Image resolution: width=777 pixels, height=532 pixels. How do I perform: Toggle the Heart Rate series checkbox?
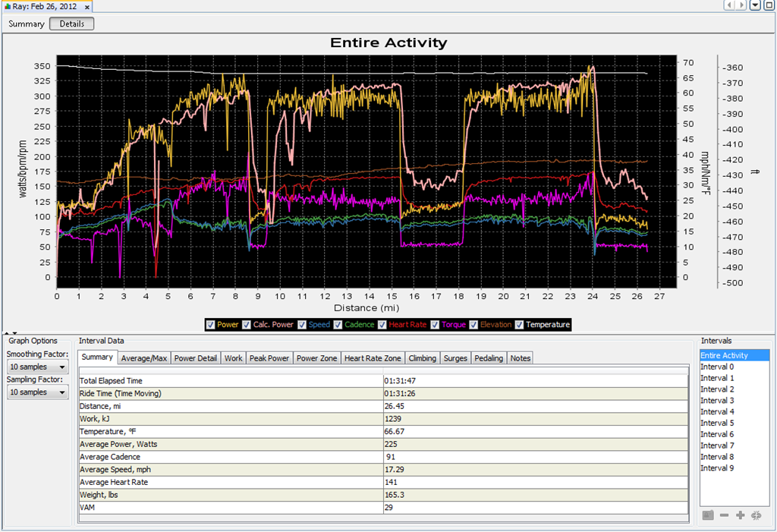click(382, 325)
